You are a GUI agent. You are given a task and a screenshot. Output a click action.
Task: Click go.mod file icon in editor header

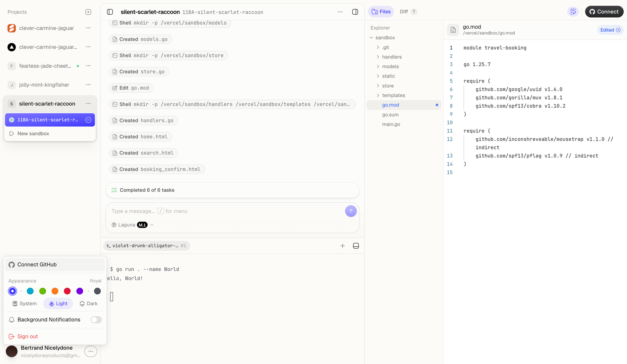(x=453, y=30)
